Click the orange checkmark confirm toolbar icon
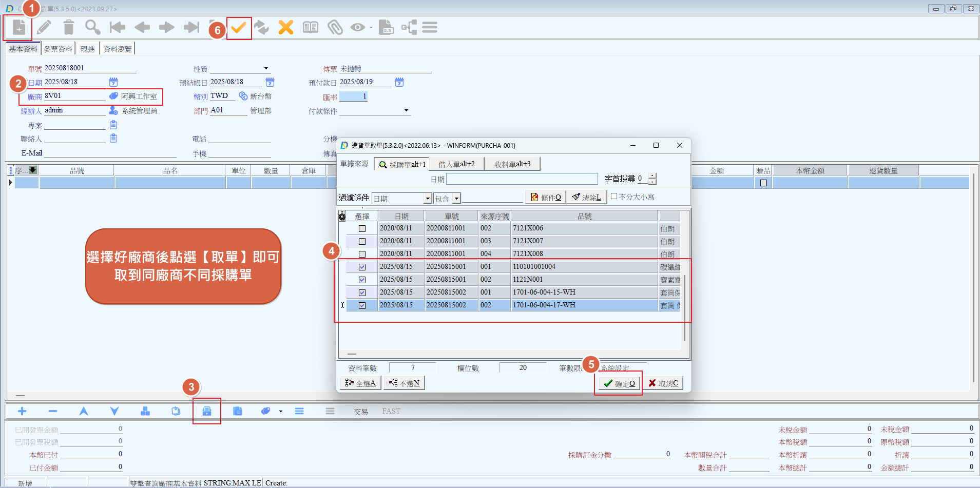980x488 pixels. (239, 27)
